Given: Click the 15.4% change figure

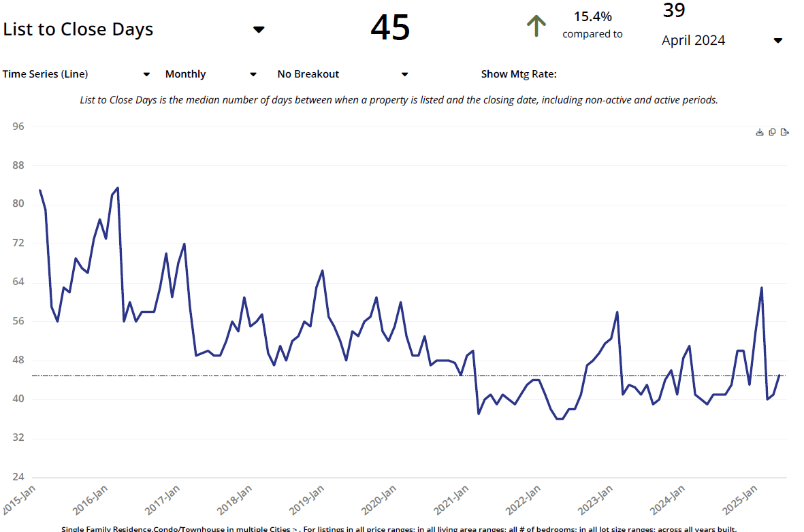Looking at the screenshot, I should click(x=592, y=16).
